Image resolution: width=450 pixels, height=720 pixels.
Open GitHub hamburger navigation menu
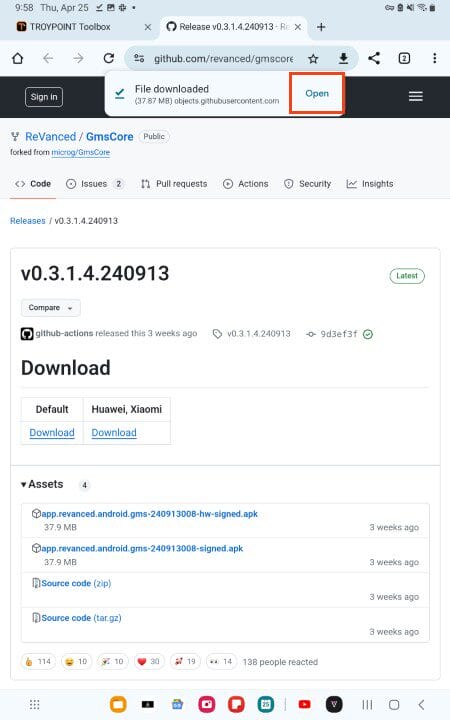[x=416, y=96]
